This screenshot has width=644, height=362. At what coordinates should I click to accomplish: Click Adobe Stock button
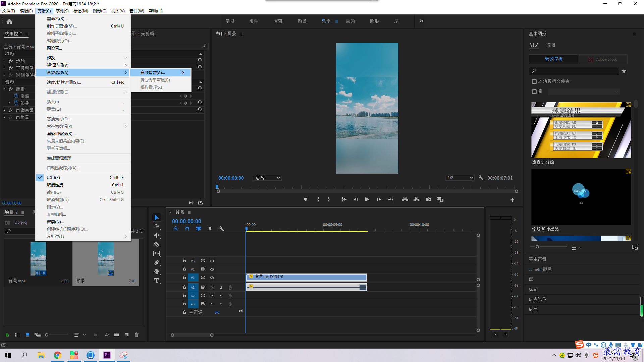pos(603,59)
